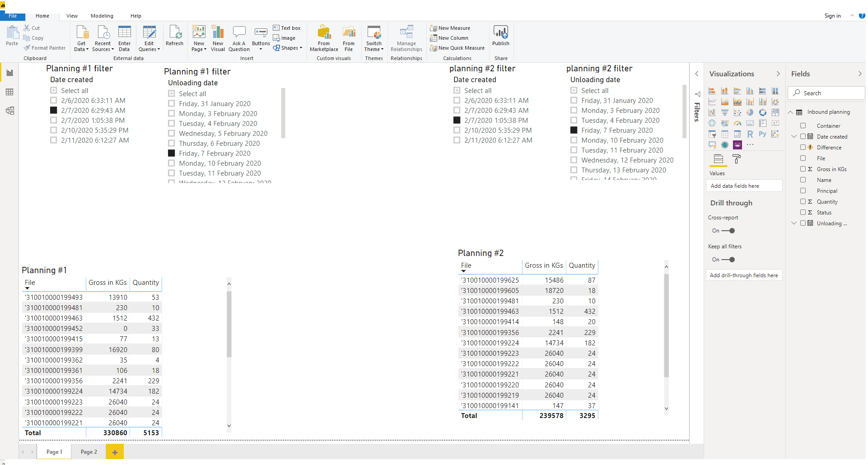Open the Get Data dropdown

(81, 38)
